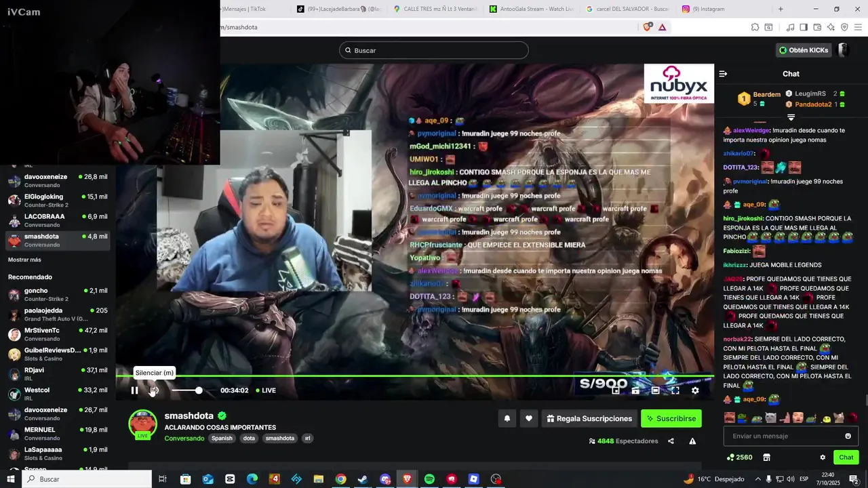This screenshot has height=488, width=868.
Task: Focus the Buscar search field on Kick
Action: [434, 50]
